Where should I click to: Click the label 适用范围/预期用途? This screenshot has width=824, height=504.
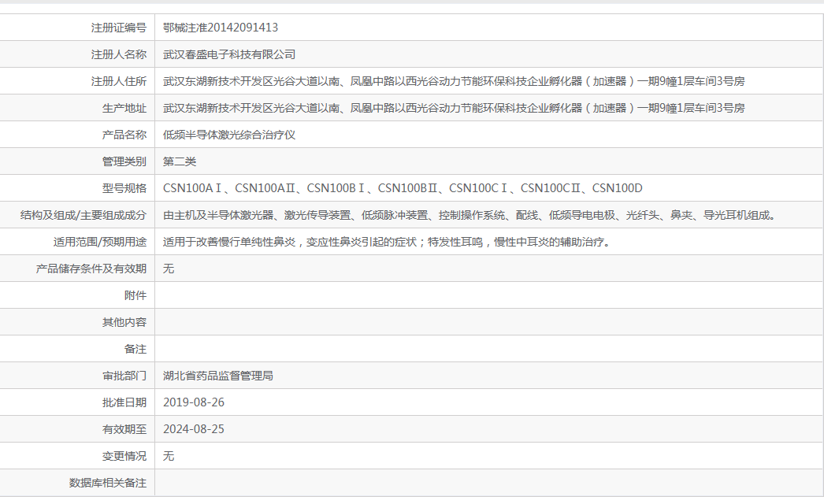coord(100,243)
